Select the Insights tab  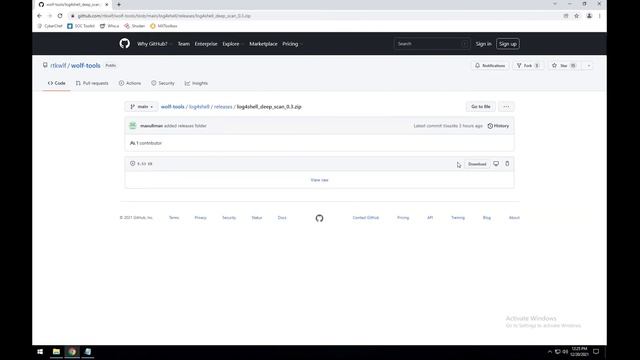[196, 83]
